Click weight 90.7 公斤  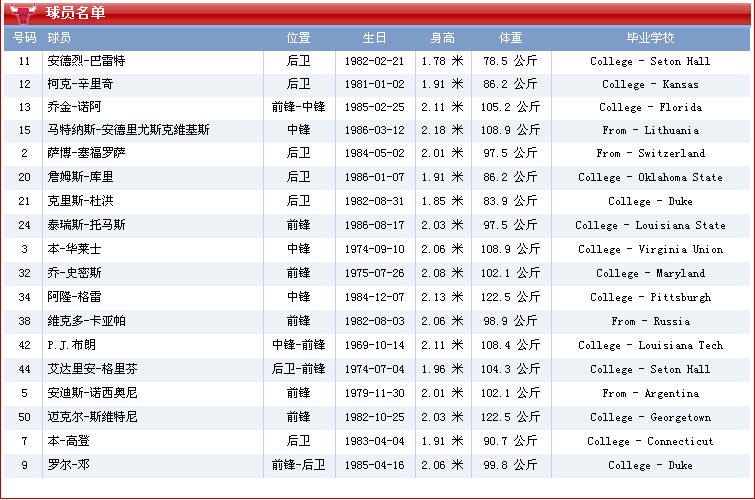(510, 441)
